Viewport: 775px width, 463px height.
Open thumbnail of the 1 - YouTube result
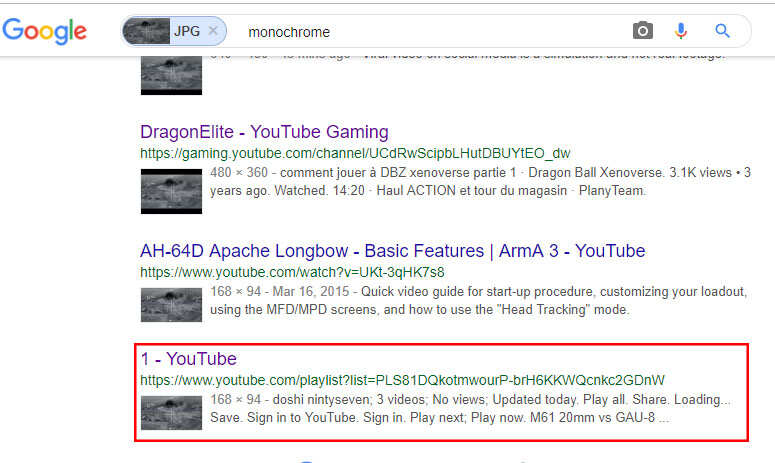point(171,412)
